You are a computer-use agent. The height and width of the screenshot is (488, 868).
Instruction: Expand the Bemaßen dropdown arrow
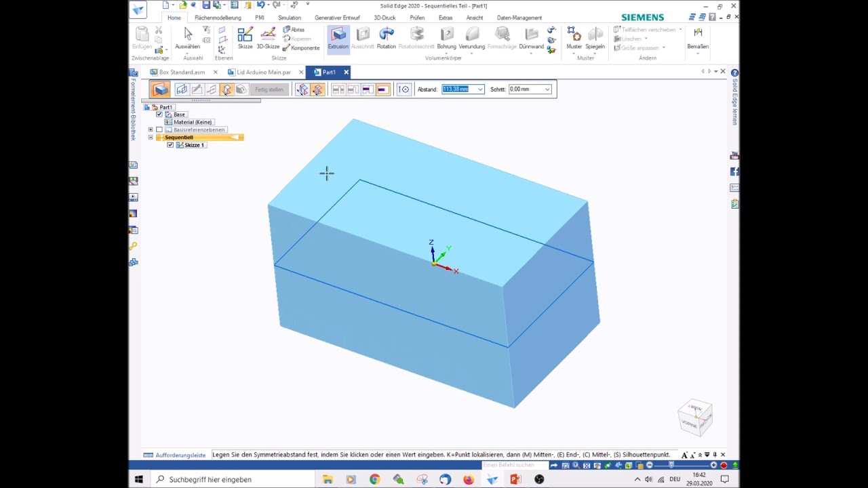[698, 53]
